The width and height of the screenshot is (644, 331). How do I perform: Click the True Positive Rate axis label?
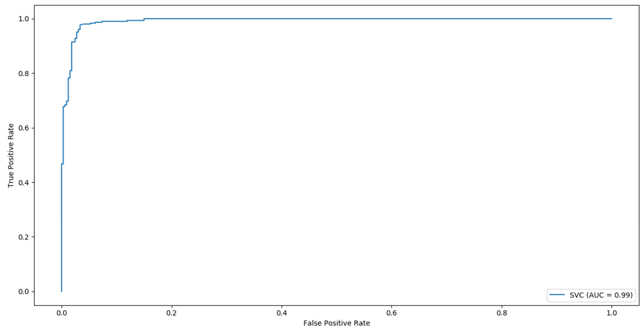point(11,155)
